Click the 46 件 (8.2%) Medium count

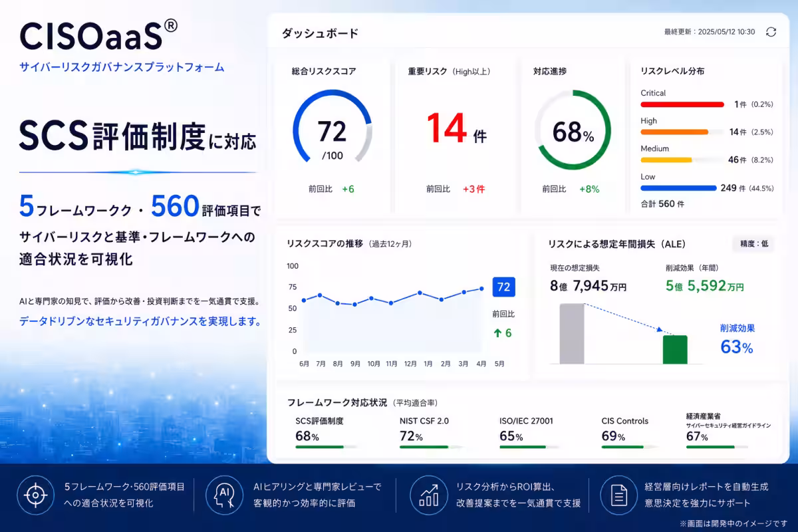click(x=751, y=160)
